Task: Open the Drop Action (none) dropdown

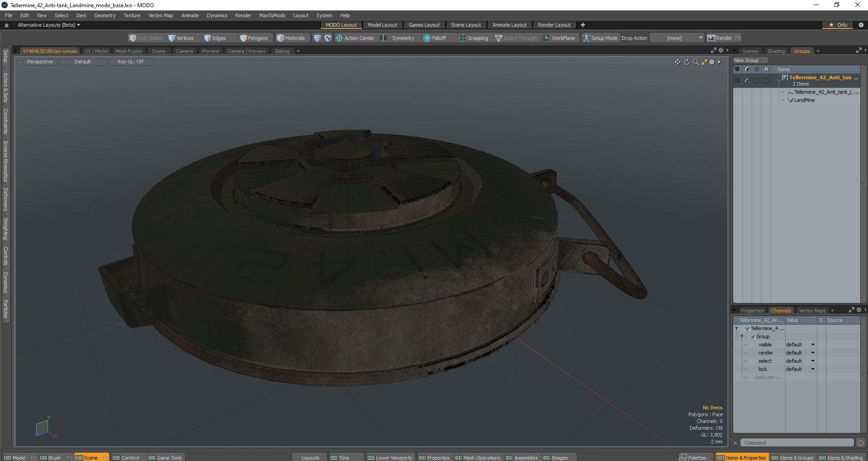Action: tap(677, 38)
